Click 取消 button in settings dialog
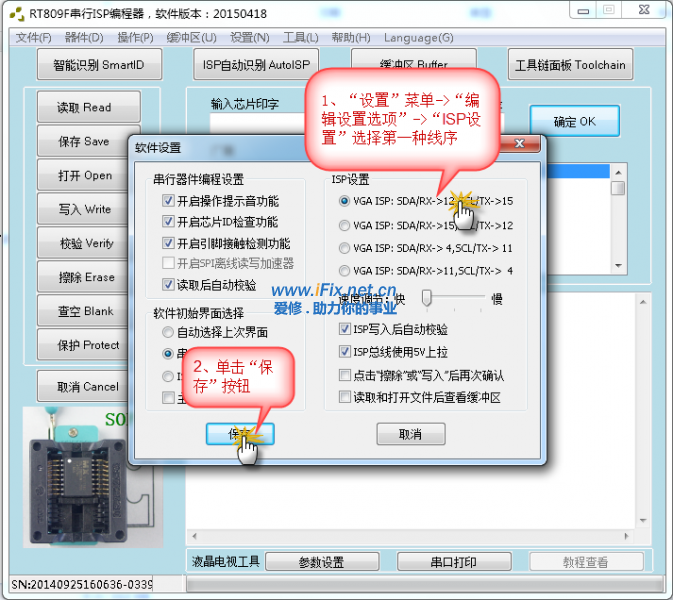Image resolution: width=673 pixels, height=600 pixels. [x=410, y=434]
